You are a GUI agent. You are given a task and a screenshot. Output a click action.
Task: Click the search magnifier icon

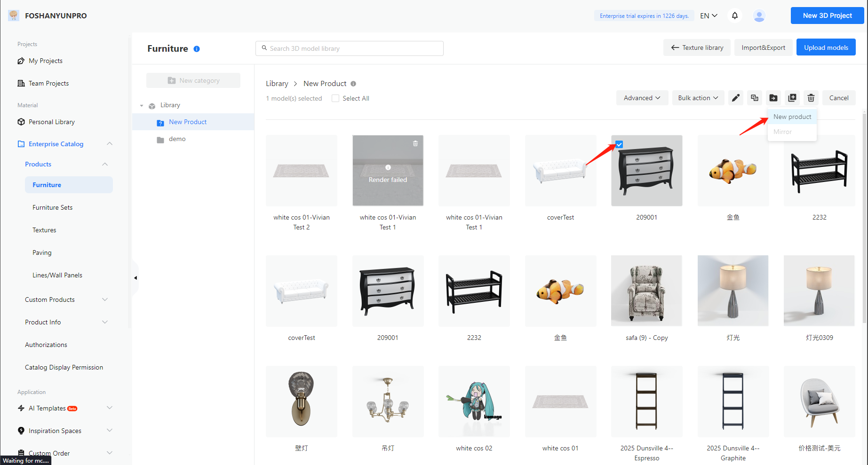coord(264,48)
